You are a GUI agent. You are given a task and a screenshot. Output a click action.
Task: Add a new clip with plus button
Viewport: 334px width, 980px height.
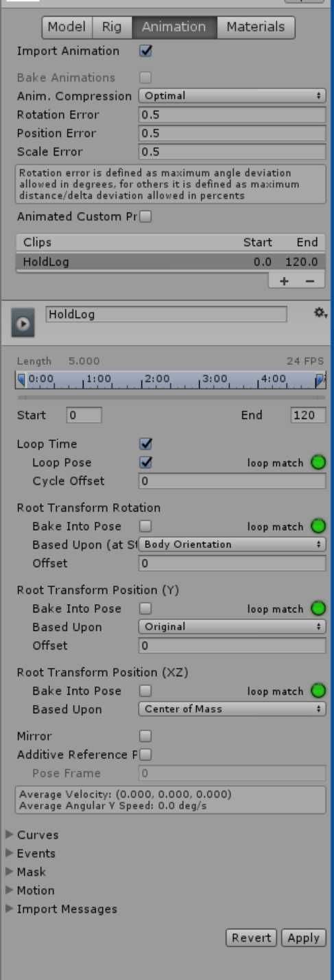click(285, 281)
